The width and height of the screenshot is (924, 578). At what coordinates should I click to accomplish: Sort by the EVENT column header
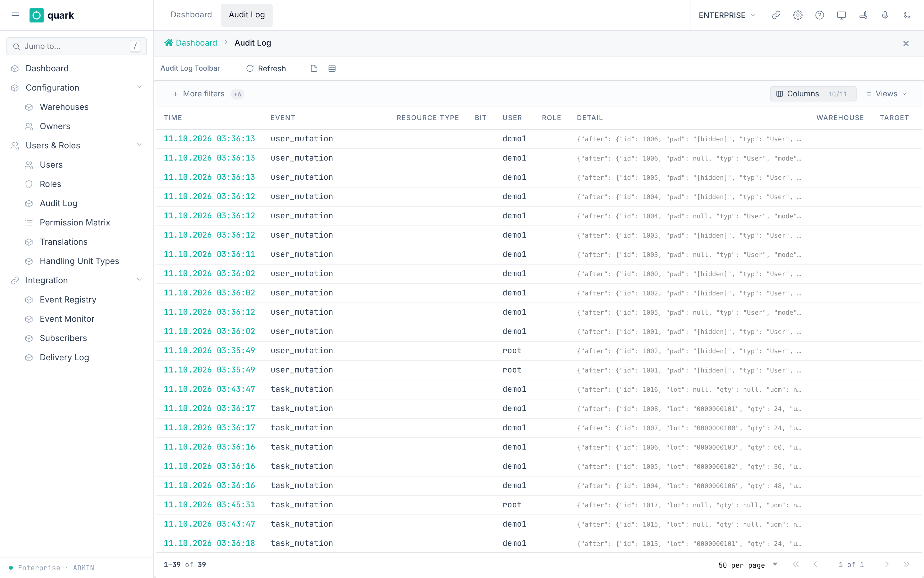pyautogui.click(x=283, y=118)
